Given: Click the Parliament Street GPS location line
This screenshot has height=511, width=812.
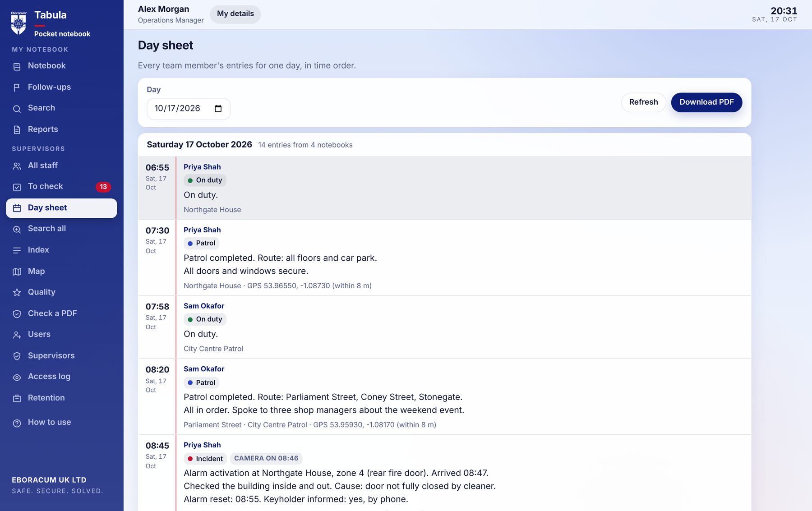Looking at the screenshot, I should 310,425.
